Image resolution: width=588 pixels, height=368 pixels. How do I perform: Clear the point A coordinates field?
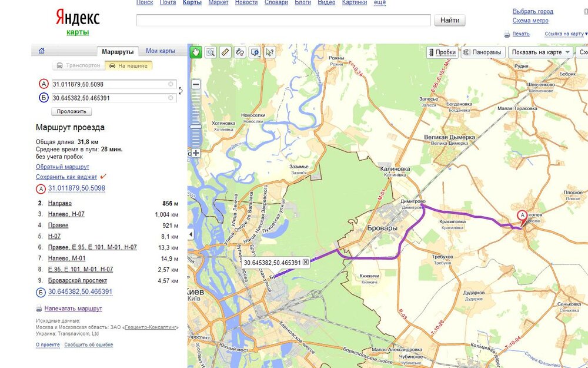click(171, 84)
